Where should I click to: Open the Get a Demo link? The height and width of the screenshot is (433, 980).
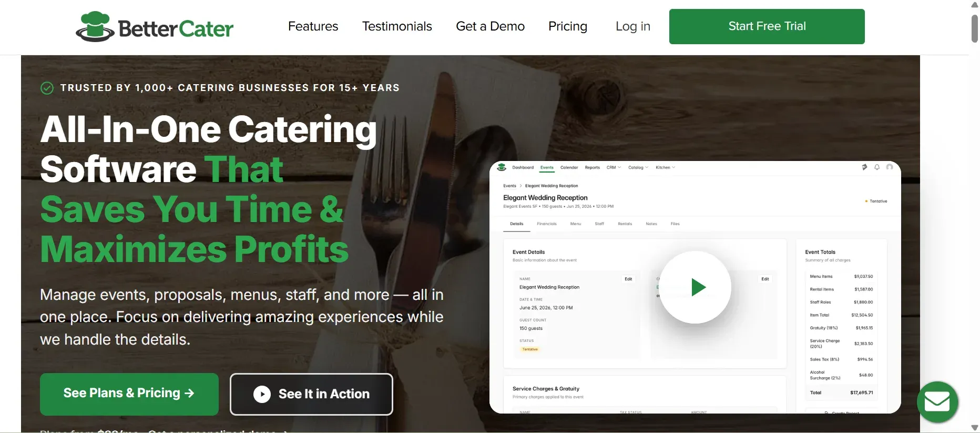pyautogui.click(x=490, y=26)
